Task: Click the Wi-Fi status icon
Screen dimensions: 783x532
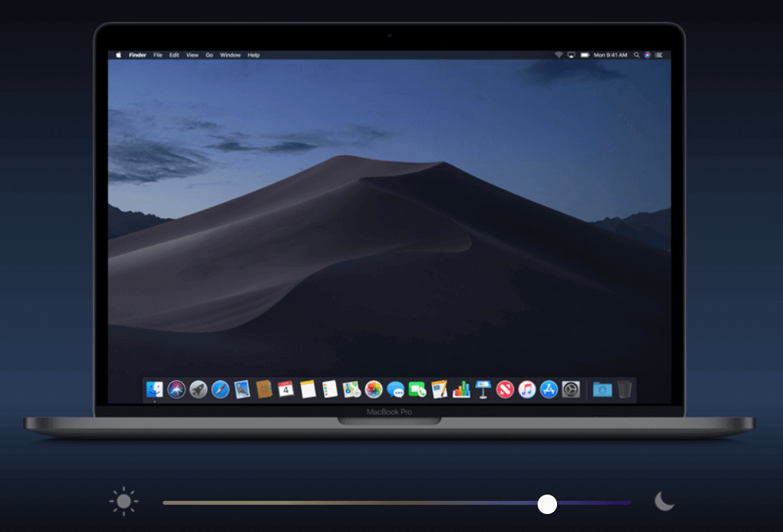Action: point(559,55)
